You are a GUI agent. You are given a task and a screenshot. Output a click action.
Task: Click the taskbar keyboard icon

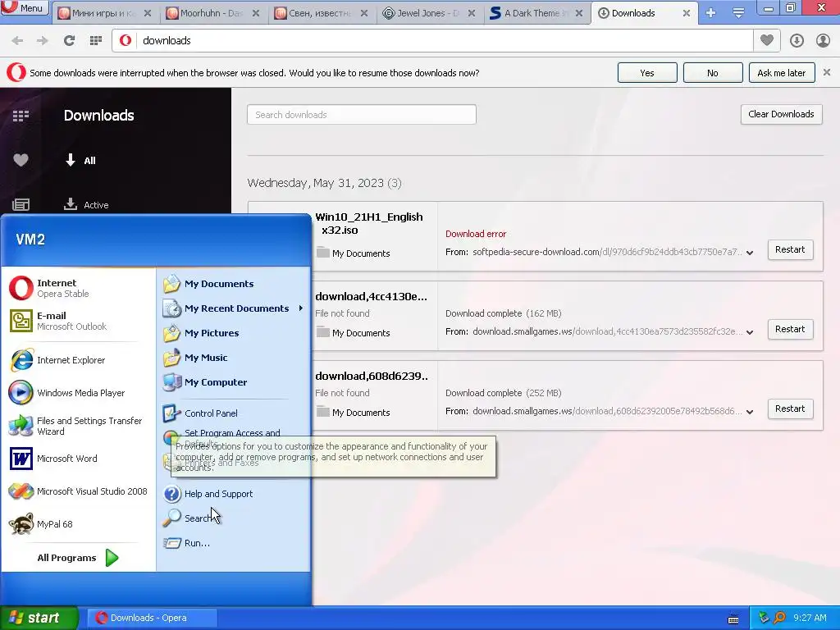(733, 619)
